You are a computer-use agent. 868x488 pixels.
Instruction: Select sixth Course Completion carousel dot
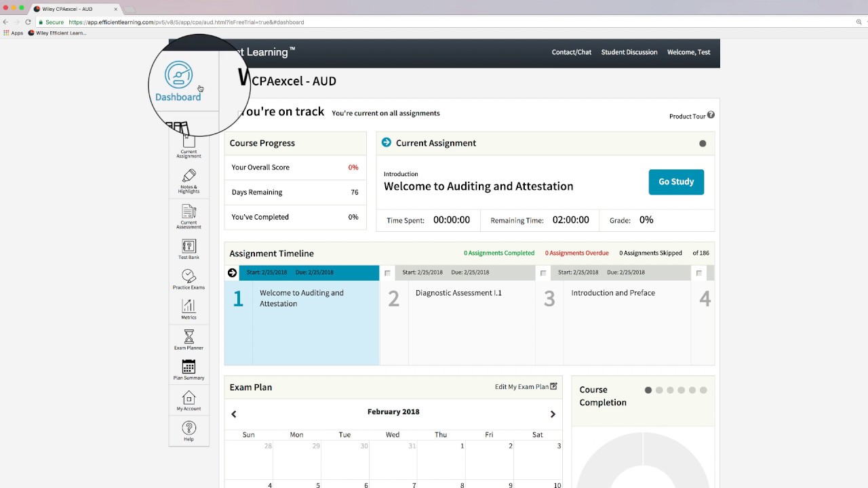coord(703,390)
